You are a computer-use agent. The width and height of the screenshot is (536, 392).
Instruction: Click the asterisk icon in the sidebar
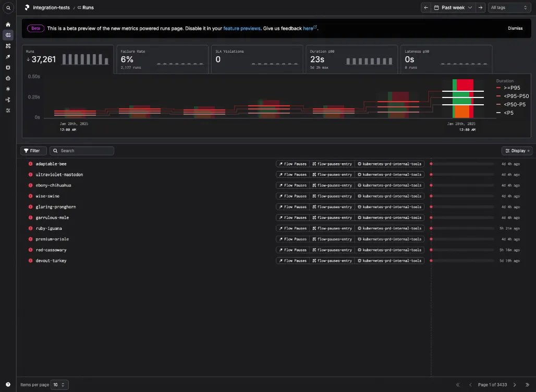coord(8,89)
